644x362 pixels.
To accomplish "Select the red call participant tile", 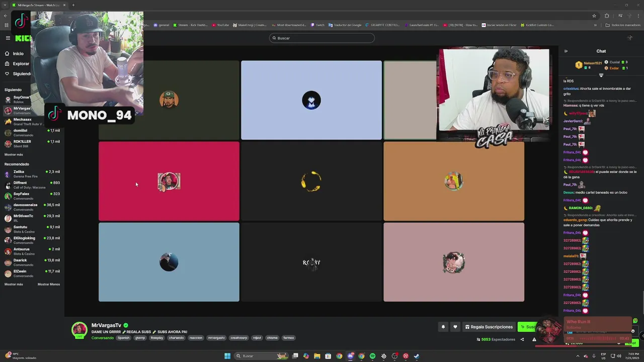I will [x=169, y=181].
